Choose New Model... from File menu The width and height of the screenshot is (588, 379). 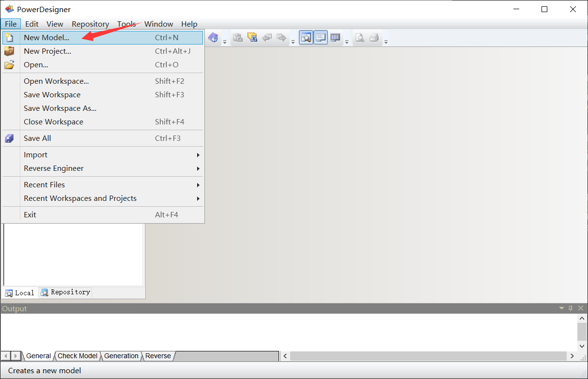pyautogui.click(x=103, y=37)
